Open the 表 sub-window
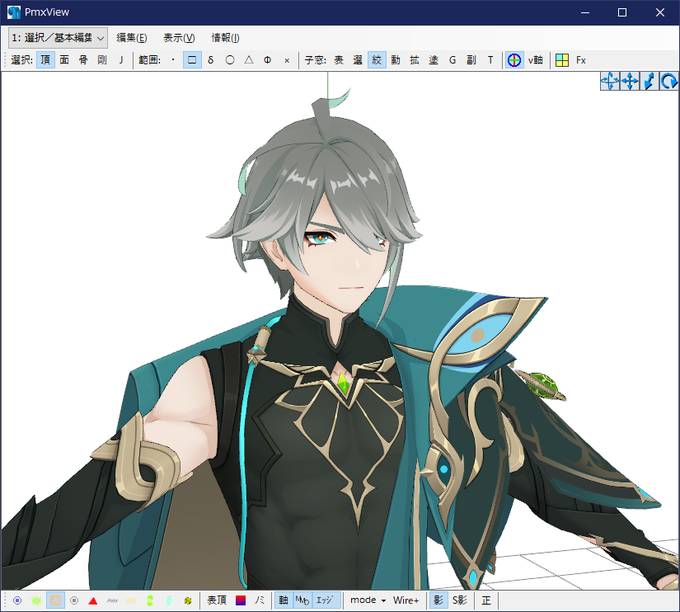 click(339, 60)
